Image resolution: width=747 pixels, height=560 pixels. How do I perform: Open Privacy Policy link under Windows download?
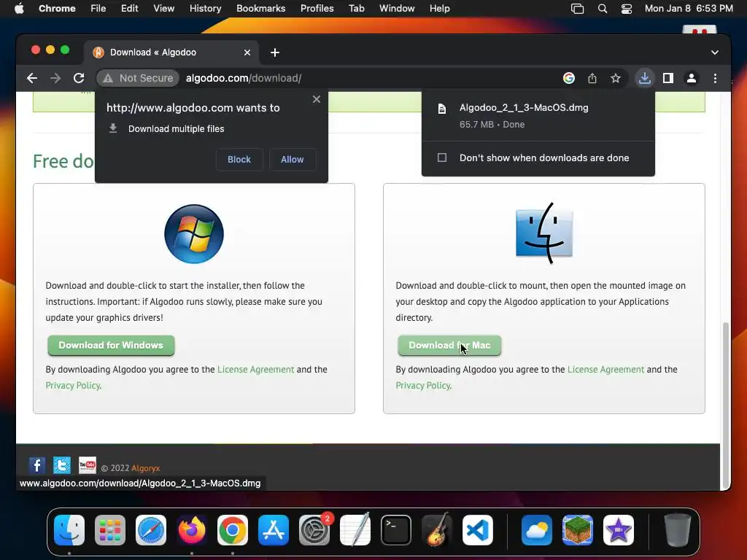pos(73,385)
